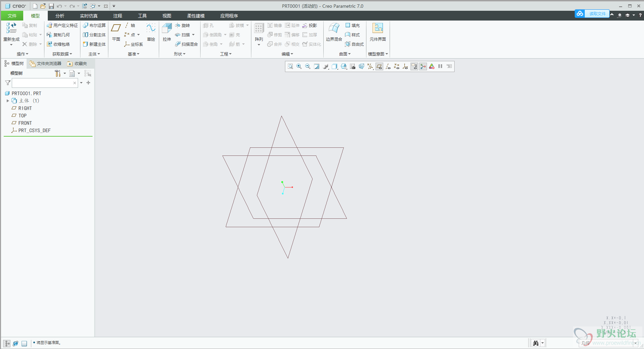The width and height of the screenshot is (644, 349).
Task: Open the Sweep (扫描) dropdown arrow
Action: (193, 35)
